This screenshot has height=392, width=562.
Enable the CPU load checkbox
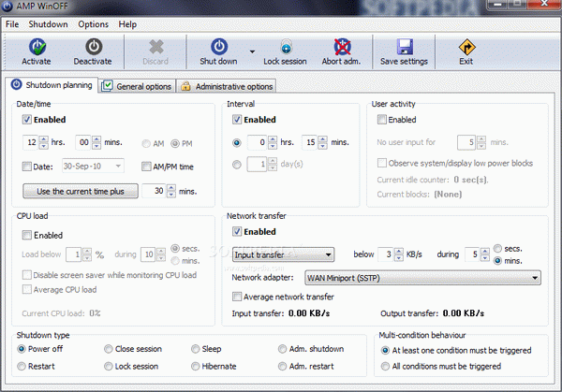pyautogui.click(x=27, y=235)
